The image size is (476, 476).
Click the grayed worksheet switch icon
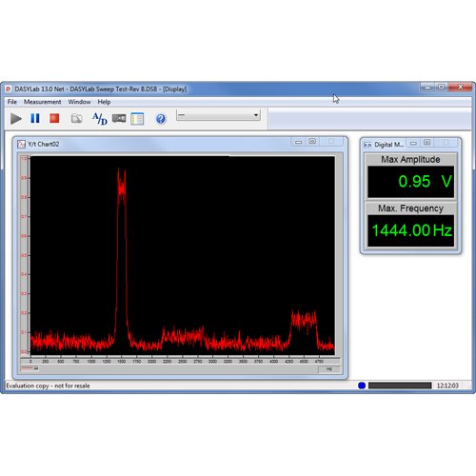pos(76,119)
